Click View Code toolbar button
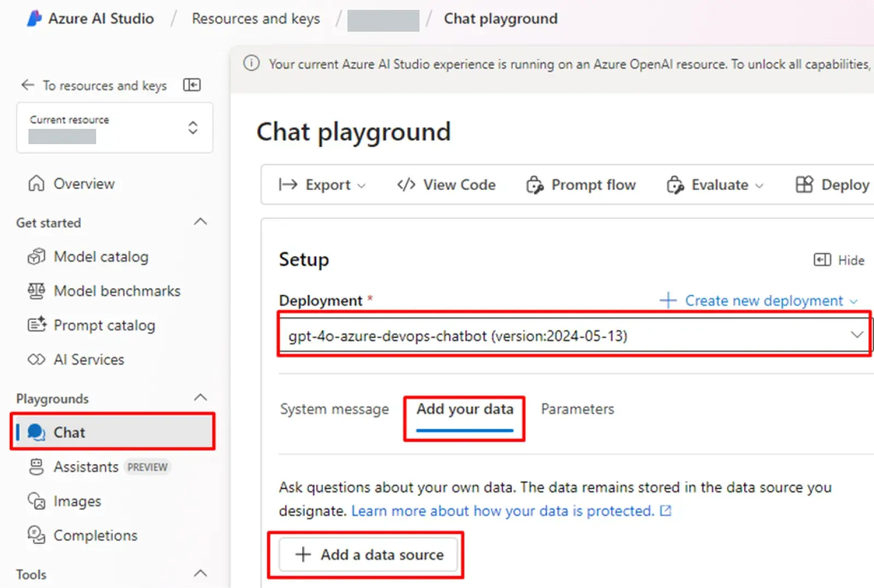 click(446, 185)
